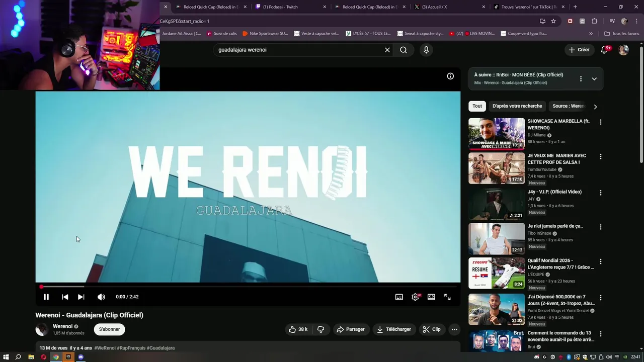The height and width of the screenshot is (362, 644).
Task: Open options for J'ai Dépensé 500,000€ video
Action: pos(600,298)
